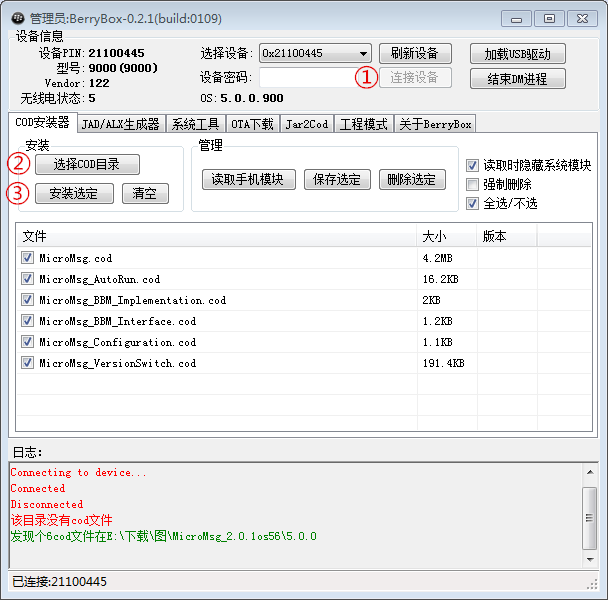Screen dimensions: 608x600
Task: Click the log scrollbar thumb
Action: [590, 518]
